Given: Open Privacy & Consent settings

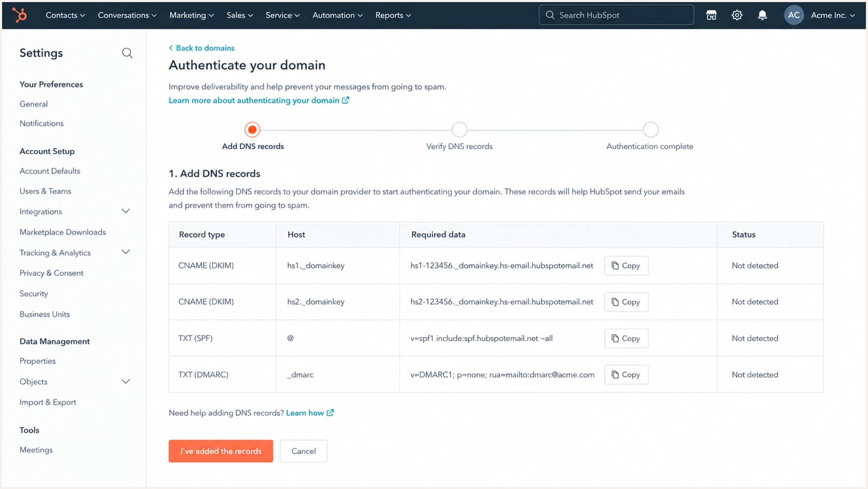Looking at the screenshot, I should point(51,273).
